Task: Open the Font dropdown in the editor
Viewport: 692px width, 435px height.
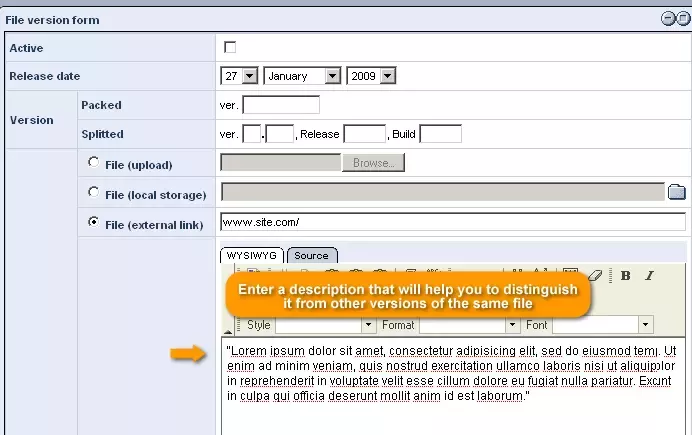Action: tap(602, 325)
